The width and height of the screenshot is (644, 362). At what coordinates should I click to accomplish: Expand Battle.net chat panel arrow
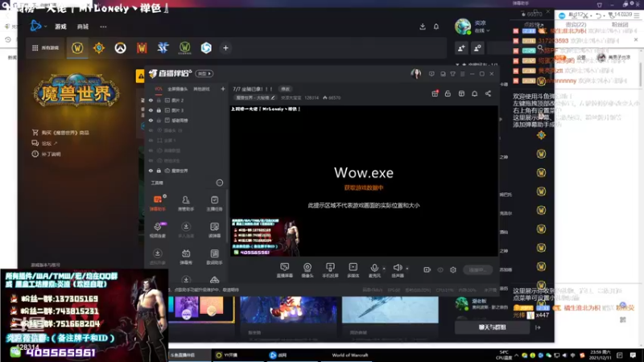point(538,327)
